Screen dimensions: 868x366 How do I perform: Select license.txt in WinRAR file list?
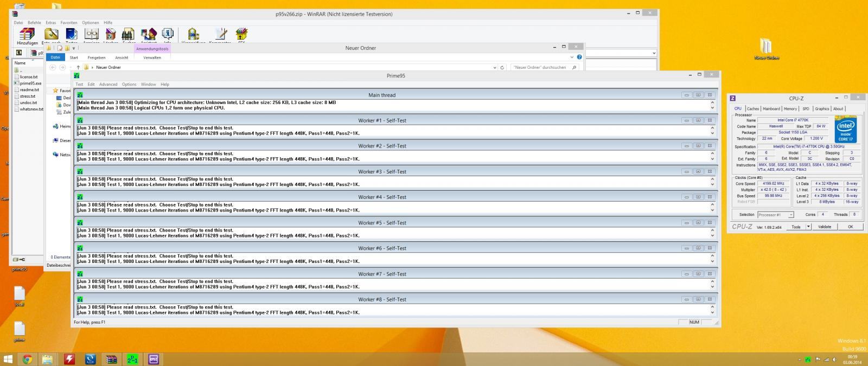pos(26,77)
